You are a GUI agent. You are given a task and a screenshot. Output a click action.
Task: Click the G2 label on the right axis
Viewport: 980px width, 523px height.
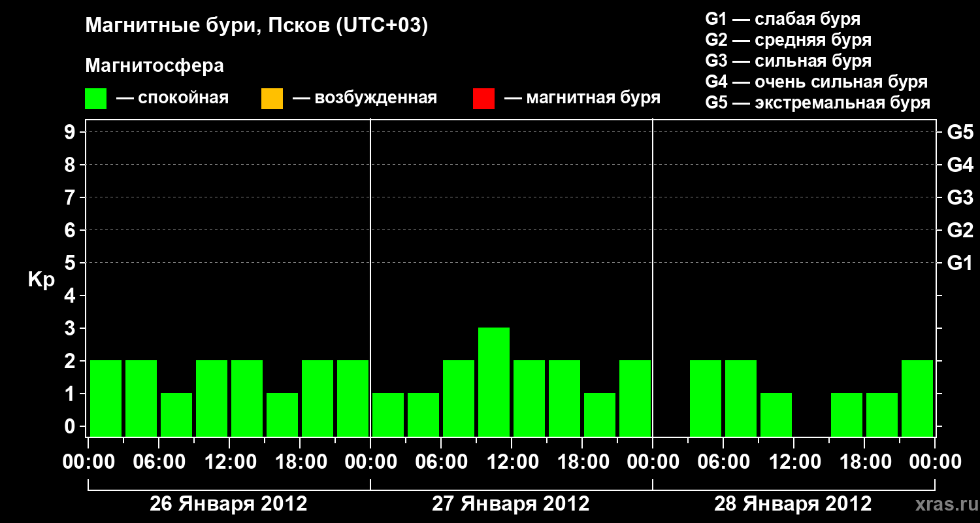tap(960, 230)
